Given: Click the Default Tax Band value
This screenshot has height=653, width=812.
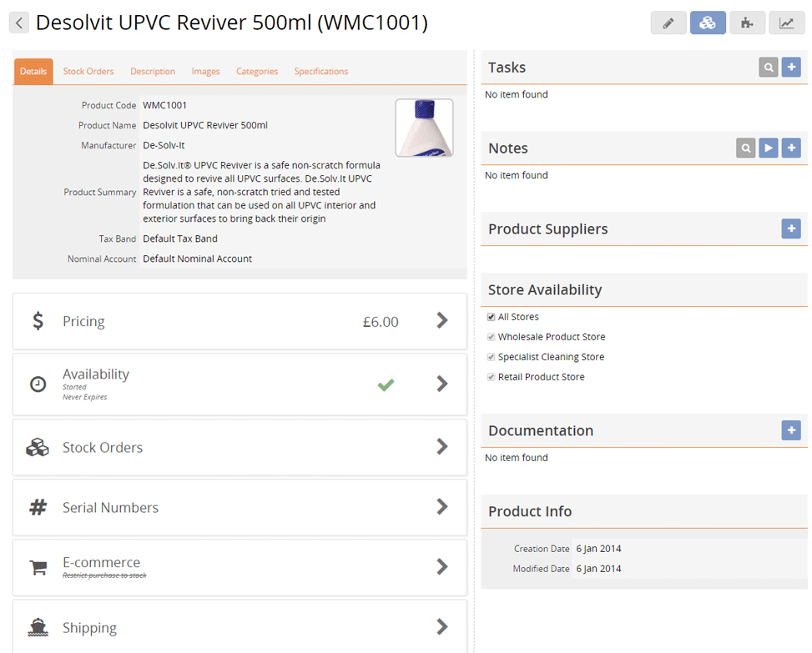Looking at the screenshot, I should (180, 239).
